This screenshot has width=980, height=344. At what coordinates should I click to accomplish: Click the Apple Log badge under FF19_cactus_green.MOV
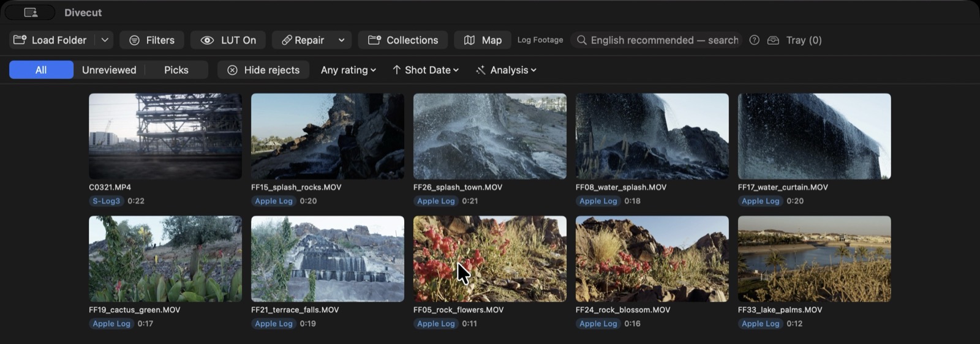click(x=111, y=323)
